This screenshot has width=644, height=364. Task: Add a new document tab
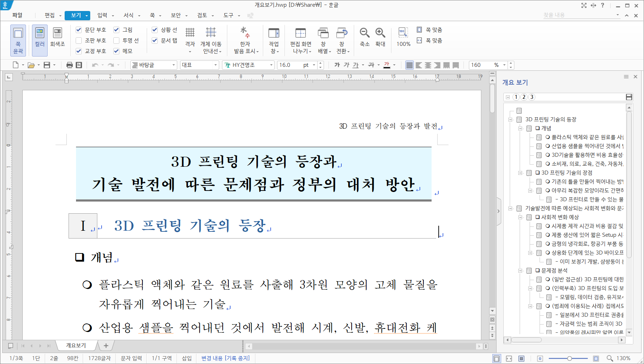[x=106, y=345]
